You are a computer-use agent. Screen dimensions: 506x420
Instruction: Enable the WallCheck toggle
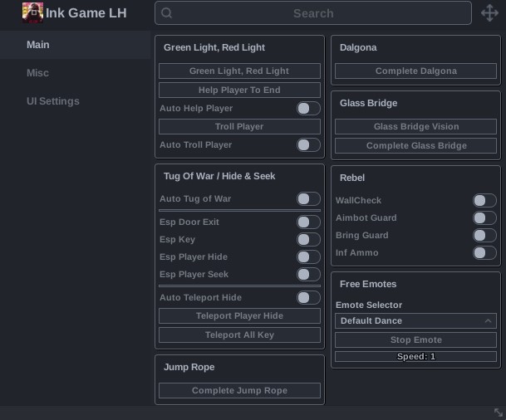(x=484, y=201)
